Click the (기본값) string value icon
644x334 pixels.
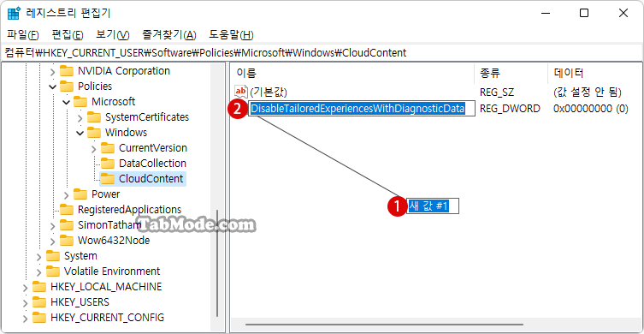pyautogui.click(x=241, y=92)
